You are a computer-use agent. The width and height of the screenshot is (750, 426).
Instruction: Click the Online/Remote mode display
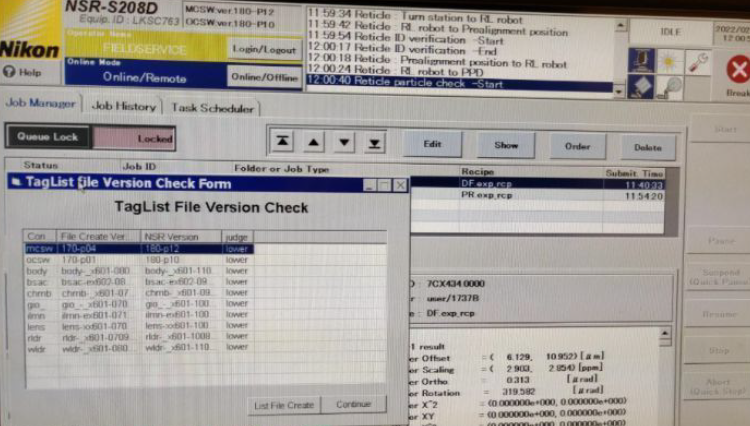144,77
